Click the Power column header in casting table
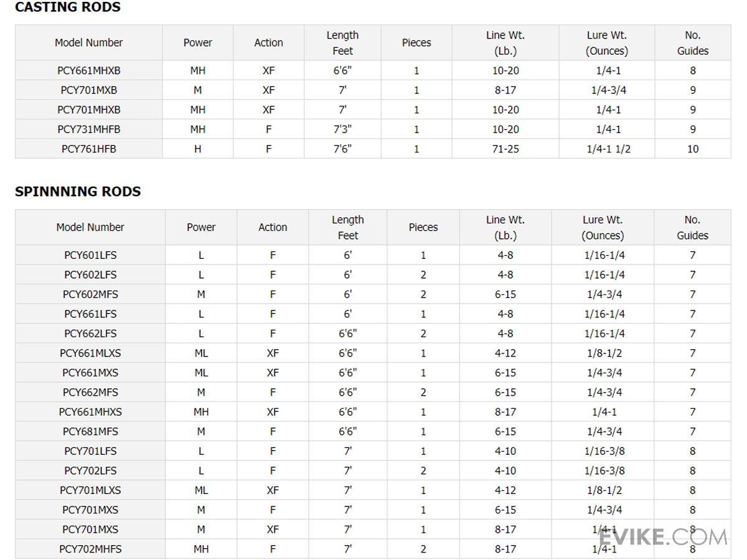Screen dimensions: 747x560 click(x=198, y=43)
